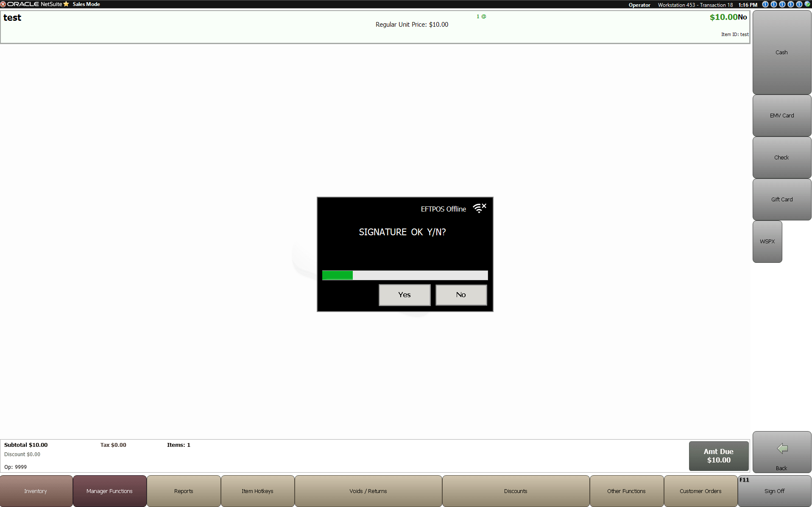Click the network globe status icon
Image resolution: width=812 pixels, height=507 pixels.
(807, 4)
